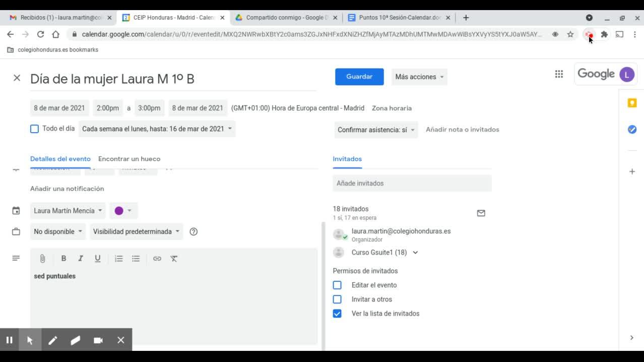Screen dimensions: 644x362
Task: Insert a numbered list in the description
Action: pos(119,259)
